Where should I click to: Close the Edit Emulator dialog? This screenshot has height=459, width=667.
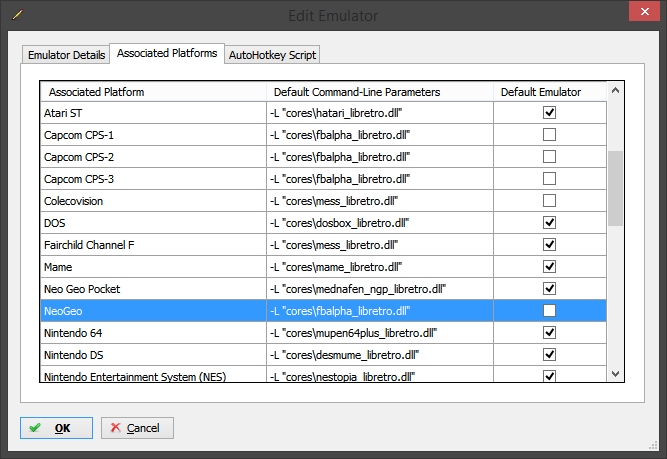click(x=644, y=11)
